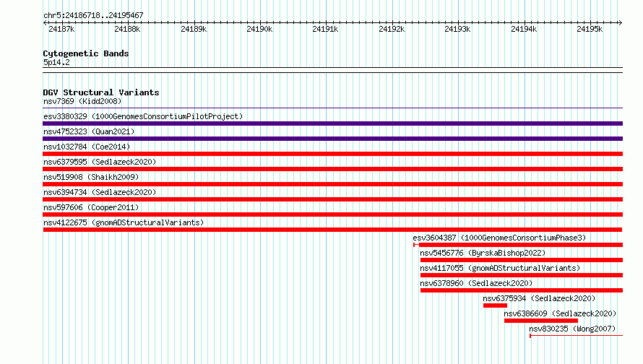
Task: Open variant nsv6394734 (Sedlazeck2020) label
Action: pyautogui.click(x=100, y=192)
